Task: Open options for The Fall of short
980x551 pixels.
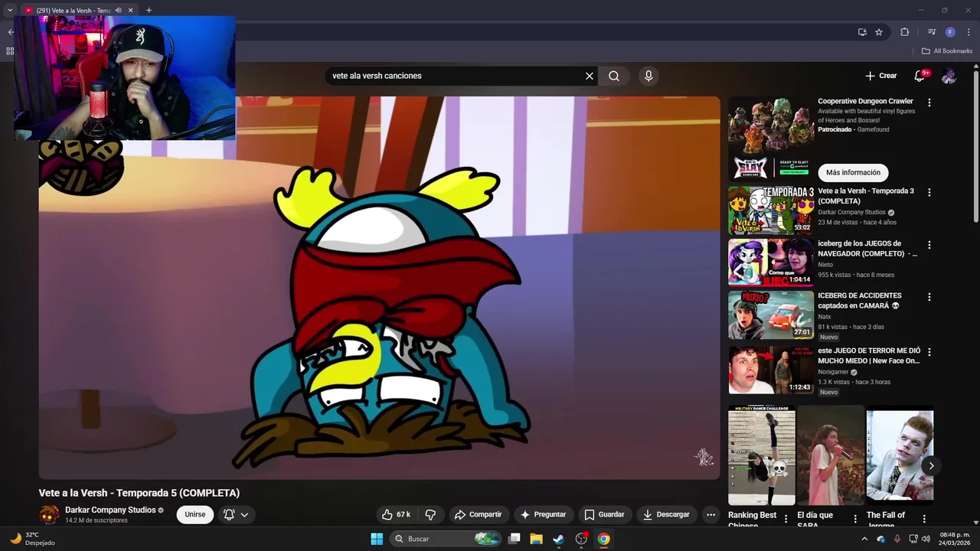Action: [924, 519]
